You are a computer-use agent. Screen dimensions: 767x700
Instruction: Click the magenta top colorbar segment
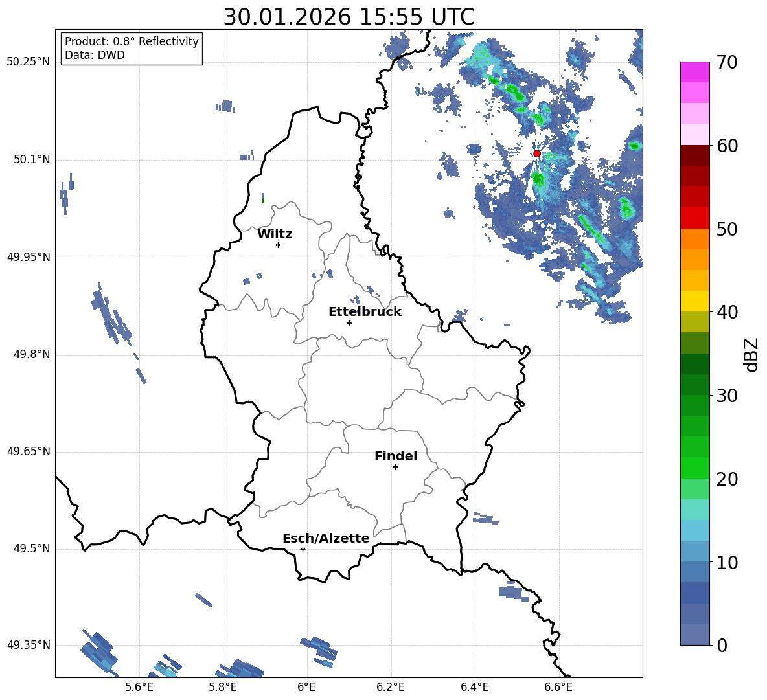point(694,72)
